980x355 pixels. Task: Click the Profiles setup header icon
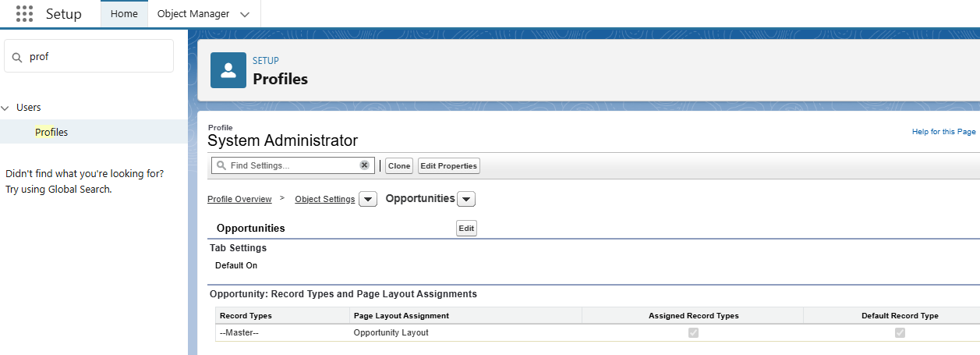click(228, 71)
